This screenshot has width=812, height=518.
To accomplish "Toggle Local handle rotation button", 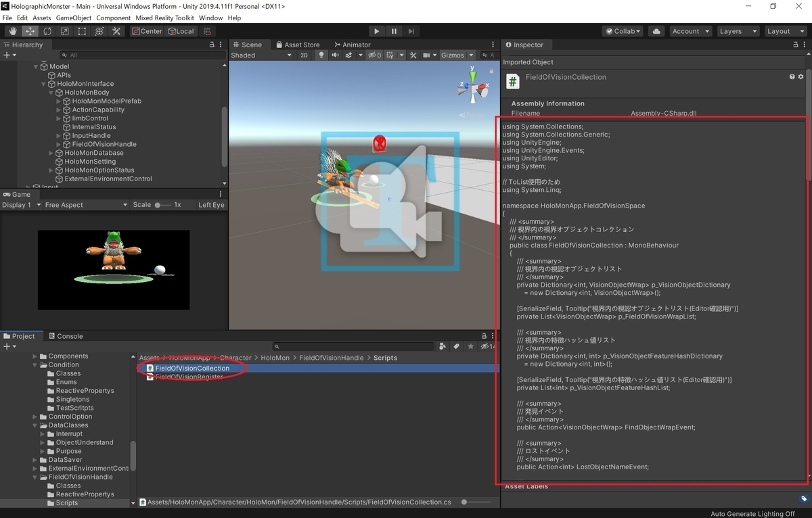I will click(x=181, y=31).
